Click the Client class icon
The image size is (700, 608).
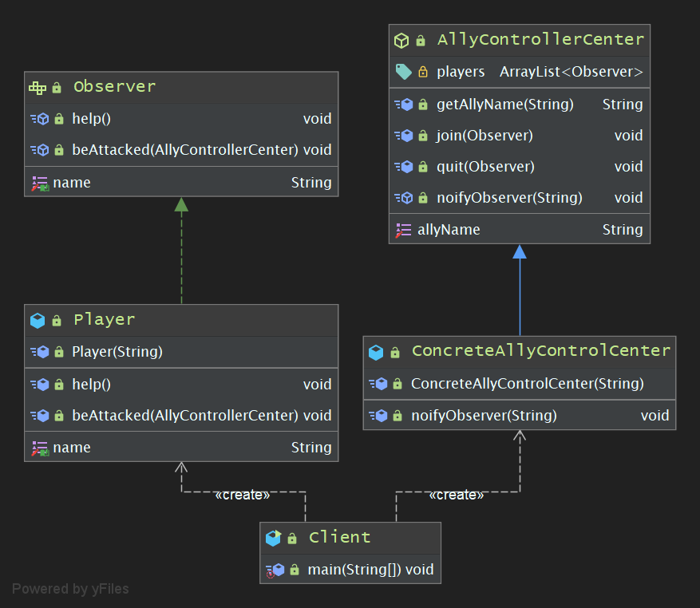tap(273, 538)
